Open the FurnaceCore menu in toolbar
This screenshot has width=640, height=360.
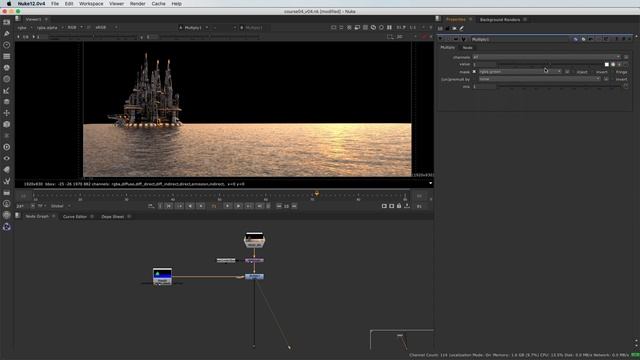(7, 204)
